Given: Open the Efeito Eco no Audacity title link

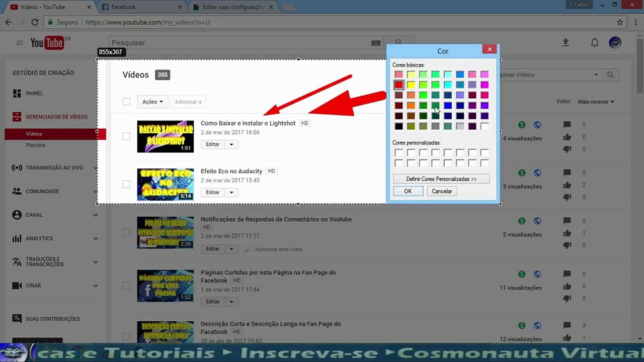Looking at the screenshot, I should coord(231,171).
